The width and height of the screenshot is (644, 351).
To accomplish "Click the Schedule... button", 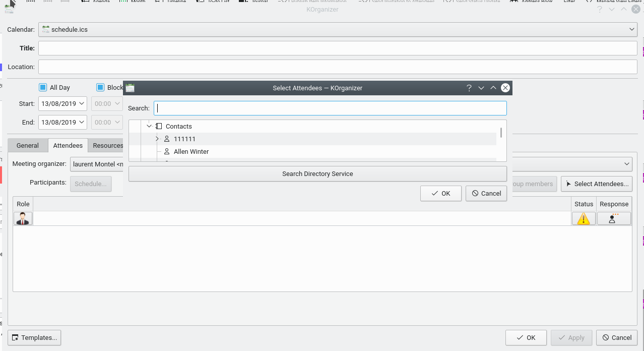I will point(91,184).
